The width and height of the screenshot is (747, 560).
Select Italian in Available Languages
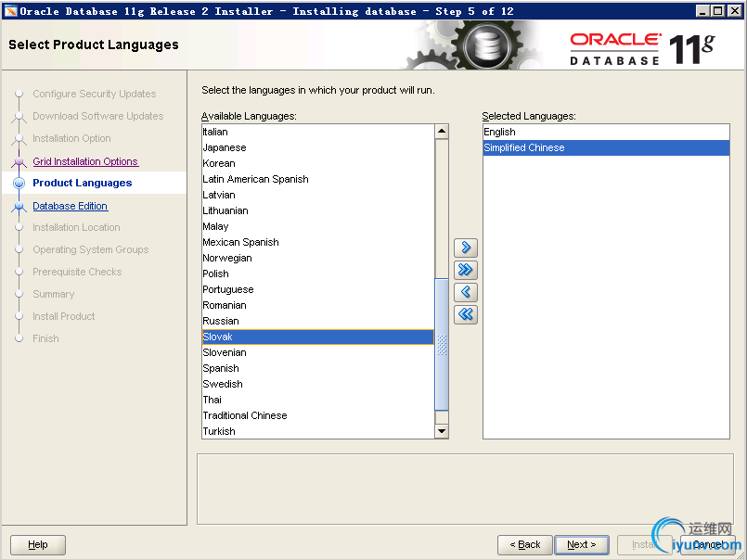(317, 132)
